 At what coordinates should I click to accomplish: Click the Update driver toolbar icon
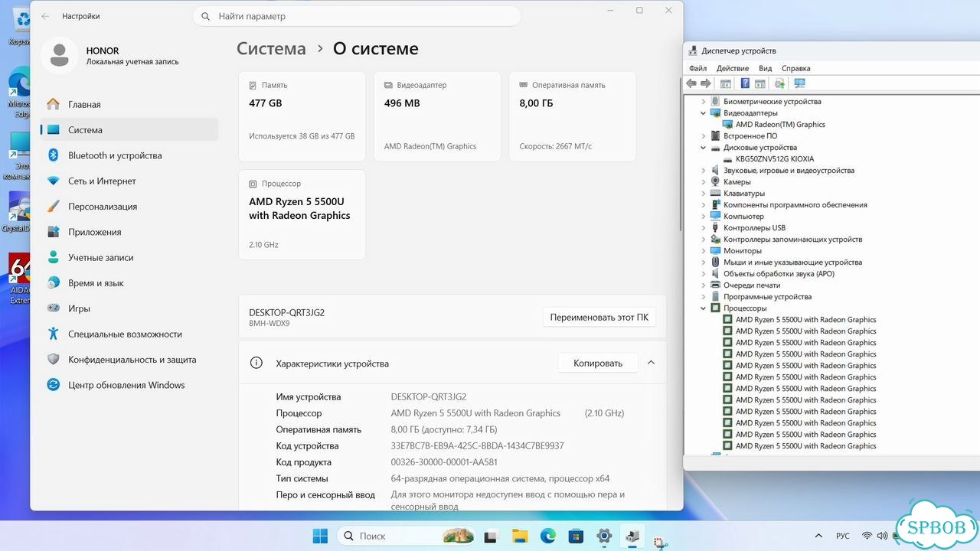[779, 83]
